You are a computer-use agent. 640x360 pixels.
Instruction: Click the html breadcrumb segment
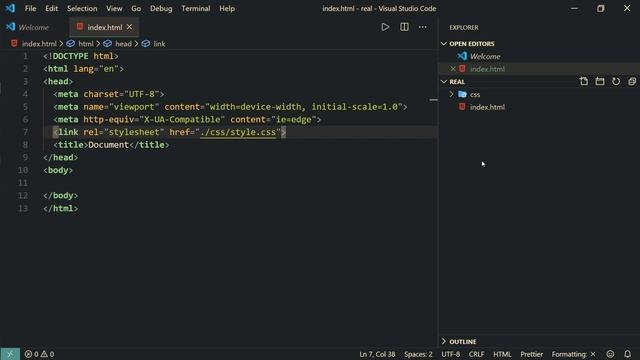click(x=86, y=44)
